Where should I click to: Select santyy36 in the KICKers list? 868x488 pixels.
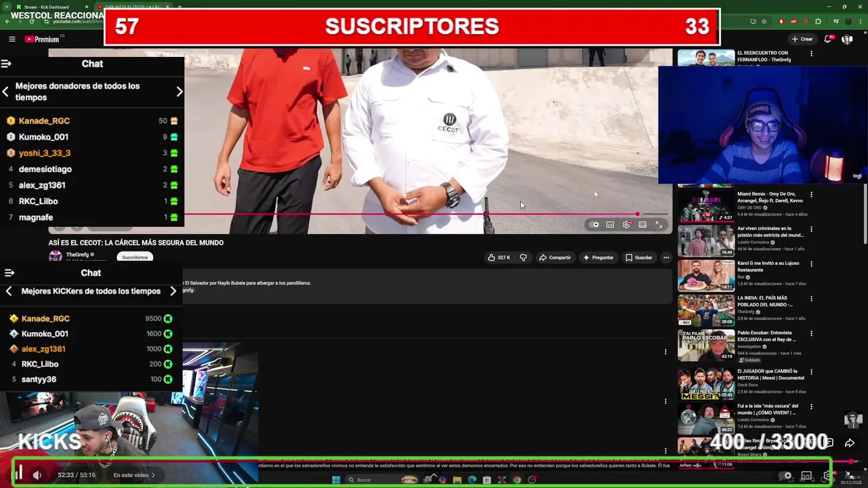pyautogui.click(x=92, y=380)
